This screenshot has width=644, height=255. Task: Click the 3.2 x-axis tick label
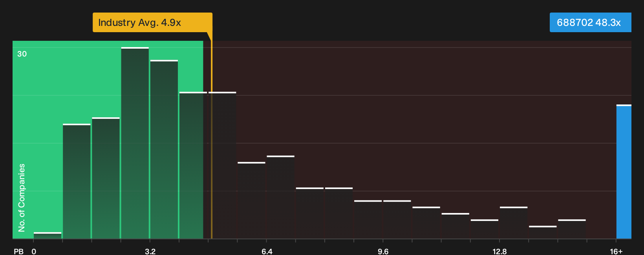pyautogui.click(x=150, y=251)
